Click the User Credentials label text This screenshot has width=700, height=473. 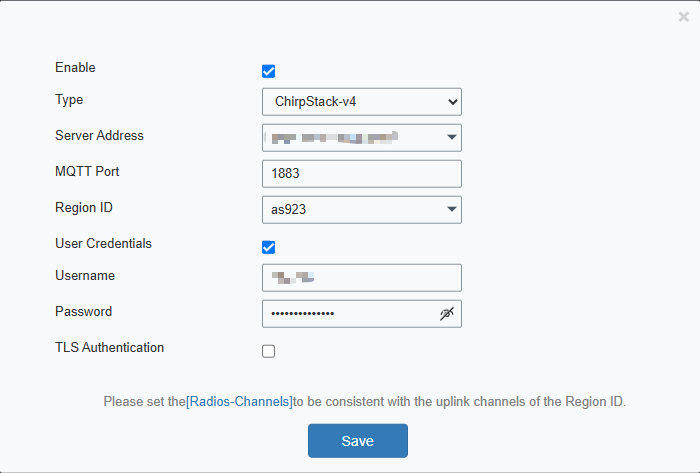tap(104, 243)
